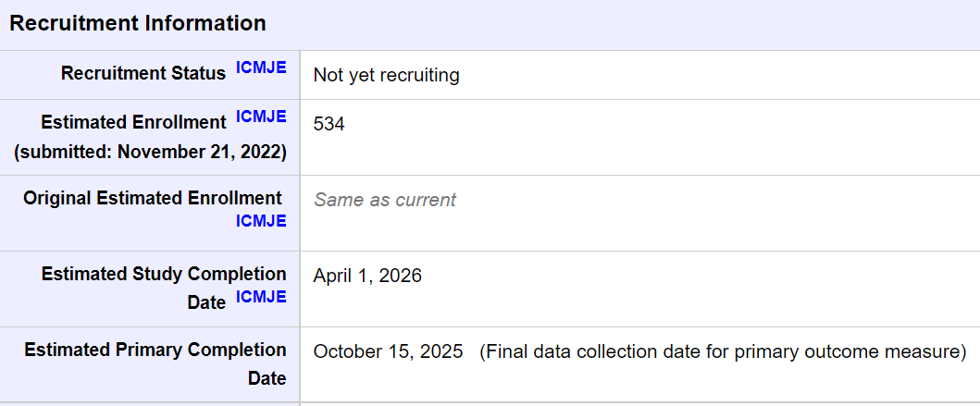Click the enrollment number 534
Image resolution: width=980 pixels, height=406 pixels.
click(329, 124)
